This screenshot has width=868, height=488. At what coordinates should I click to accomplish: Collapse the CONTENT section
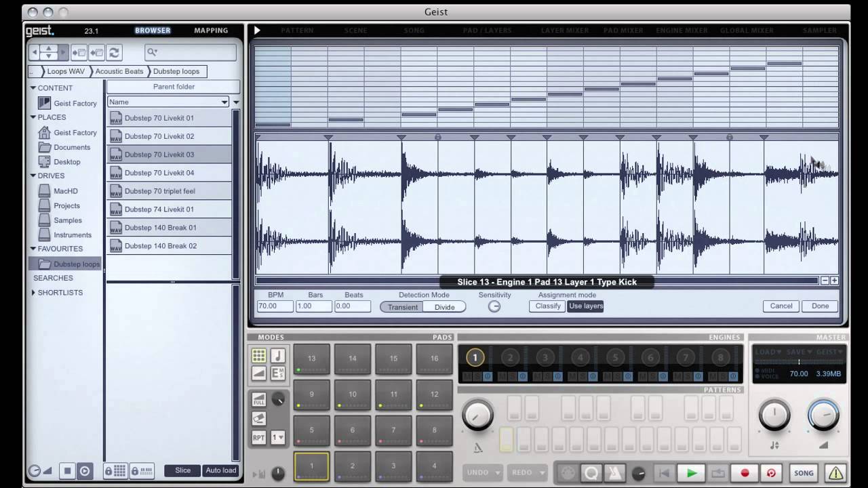click(x=33, y=88)
